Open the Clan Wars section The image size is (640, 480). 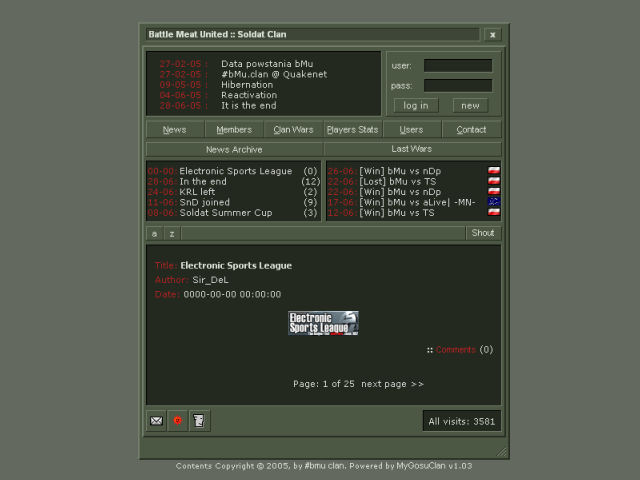(293, 129)
